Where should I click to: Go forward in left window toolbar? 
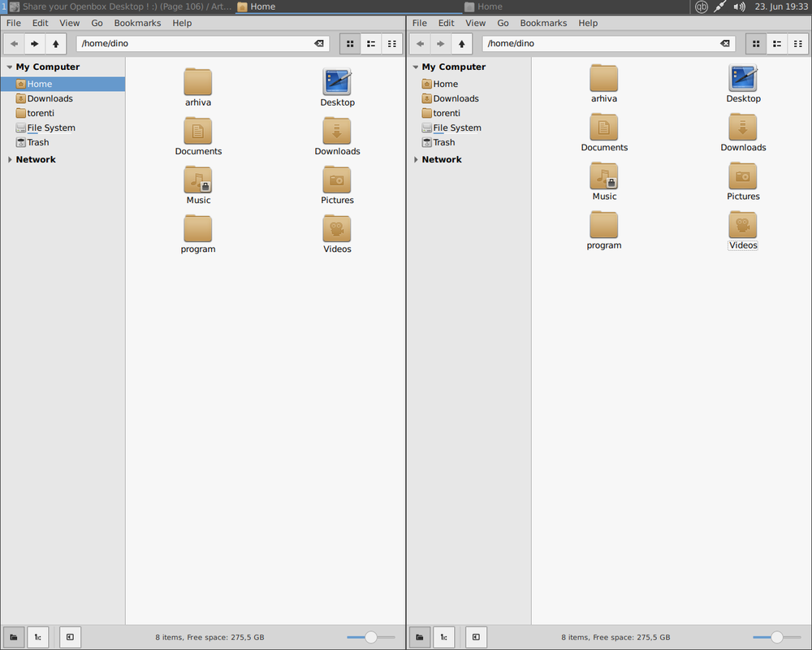tap(35, 44)
